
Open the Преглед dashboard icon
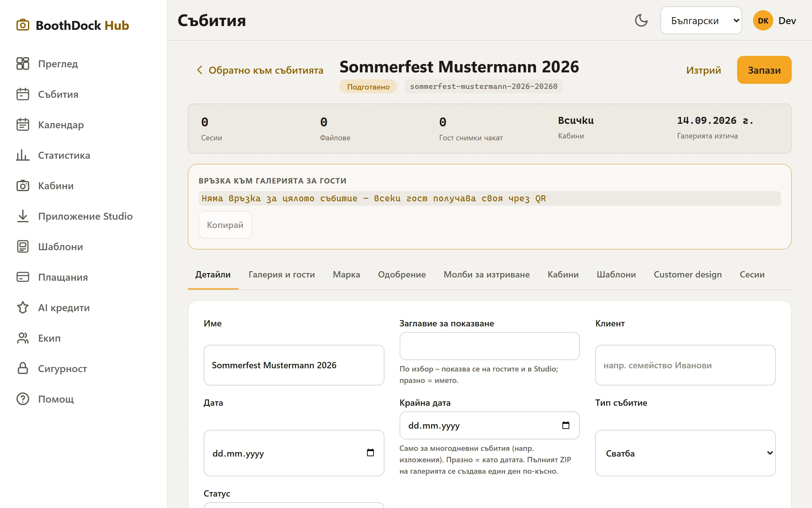23,63
